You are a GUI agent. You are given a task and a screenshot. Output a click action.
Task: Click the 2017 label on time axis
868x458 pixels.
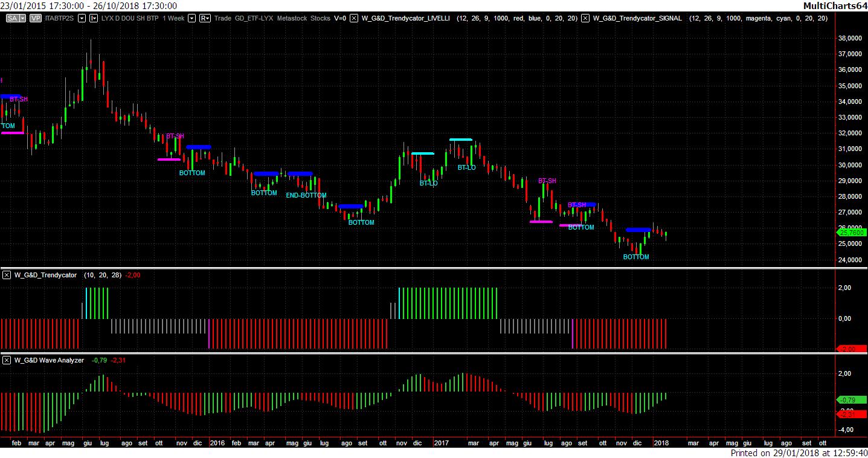pyautogui.click(x=442, y=443)
